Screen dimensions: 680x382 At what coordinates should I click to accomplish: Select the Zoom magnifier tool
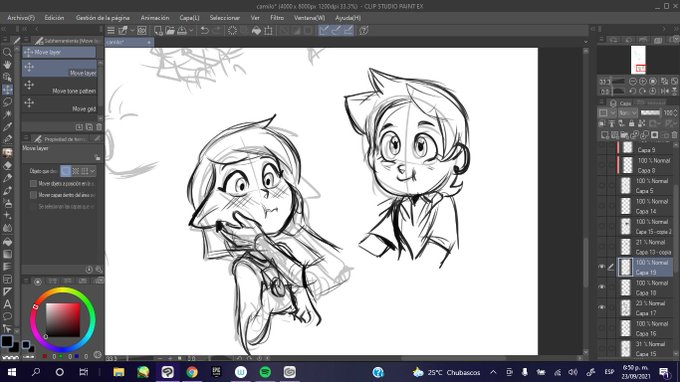pyautogui.click(x=7, y=52)
